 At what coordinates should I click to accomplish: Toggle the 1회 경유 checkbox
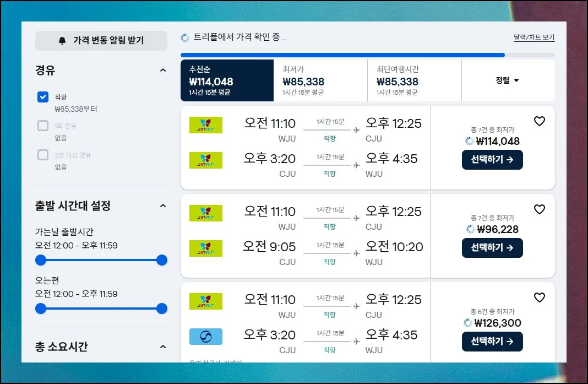pyautogui.click(x=43, y=126)
